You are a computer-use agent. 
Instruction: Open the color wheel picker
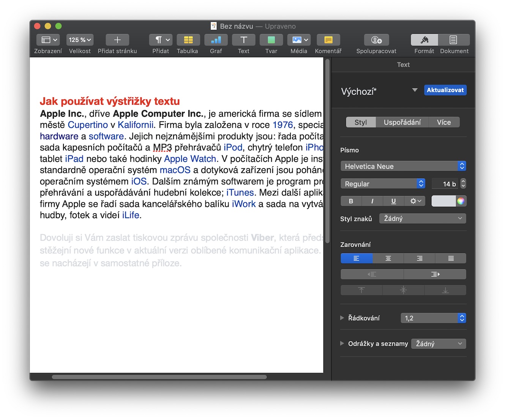click(461, 201)
